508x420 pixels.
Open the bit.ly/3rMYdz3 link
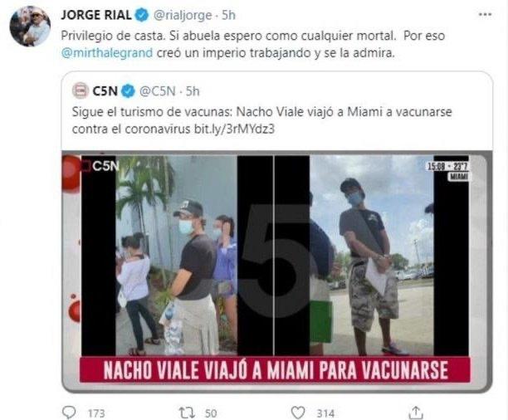234,129
